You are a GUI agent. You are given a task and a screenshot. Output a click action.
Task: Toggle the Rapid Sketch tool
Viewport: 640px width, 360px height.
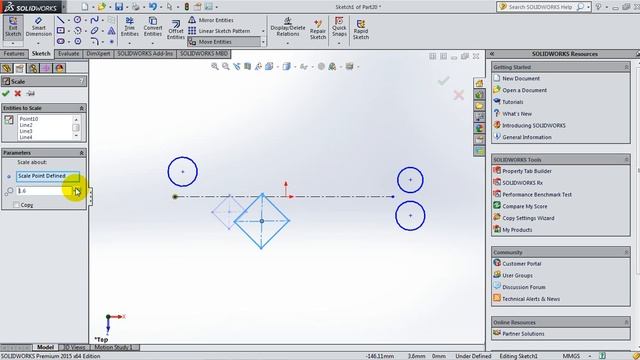point(361,29)
